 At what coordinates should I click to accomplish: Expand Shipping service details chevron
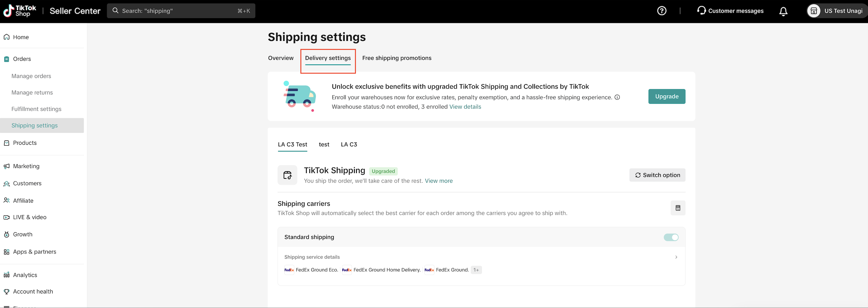pyautogui.click(x=676, y=257)
